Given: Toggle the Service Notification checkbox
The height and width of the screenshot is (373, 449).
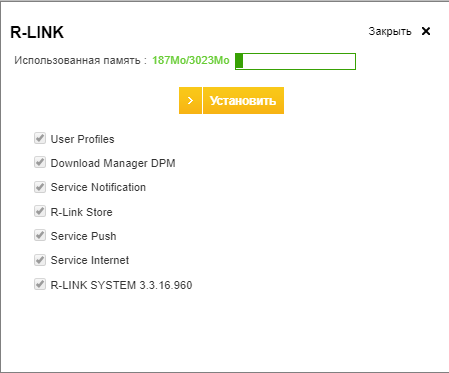Looking at the screenshot, I should 40,187.
